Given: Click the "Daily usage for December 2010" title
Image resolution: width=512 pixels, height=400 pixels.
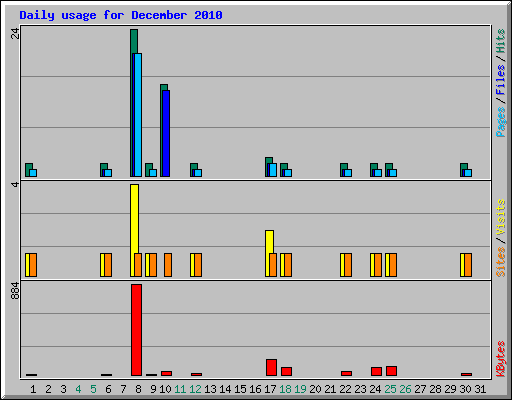Looking at the screenshot, I should pos(121,15).
